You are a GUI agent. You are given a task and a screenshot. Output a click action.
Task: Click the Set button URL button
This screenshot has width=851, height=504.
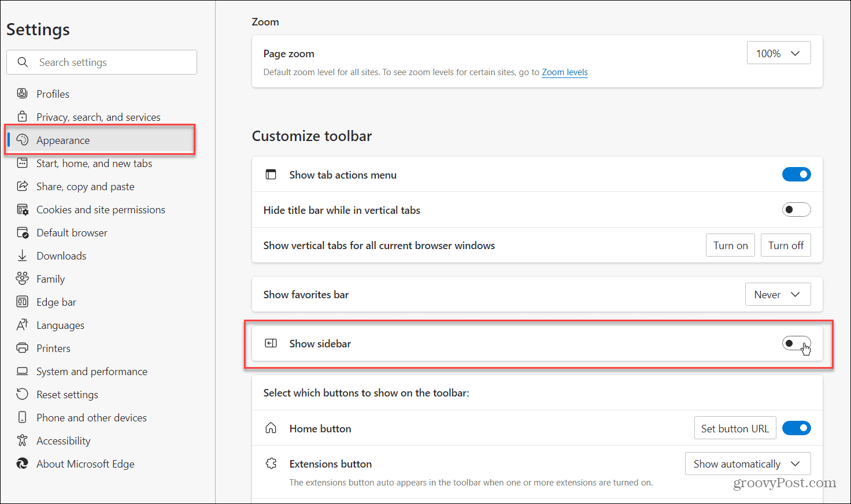click(x=735, y=428)
